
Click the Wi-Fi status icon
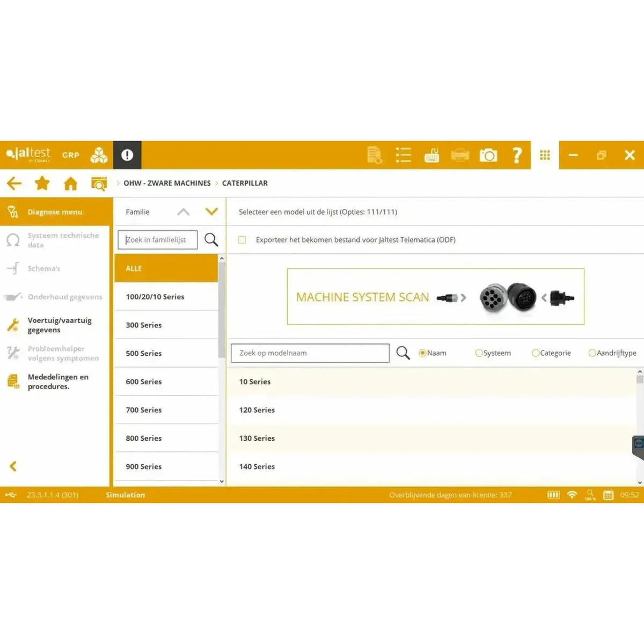point(572,495)
